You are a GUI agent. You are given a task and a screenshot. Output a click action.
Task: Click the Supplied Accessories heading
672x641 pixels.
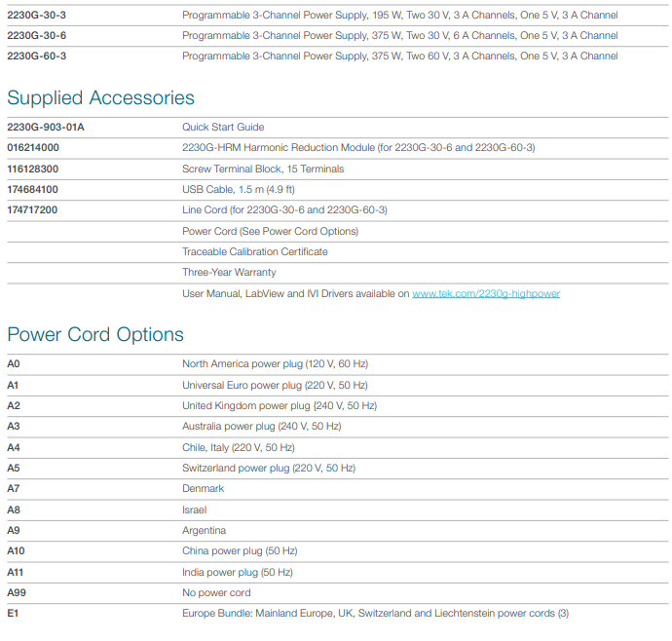click(x=100, y=97)
